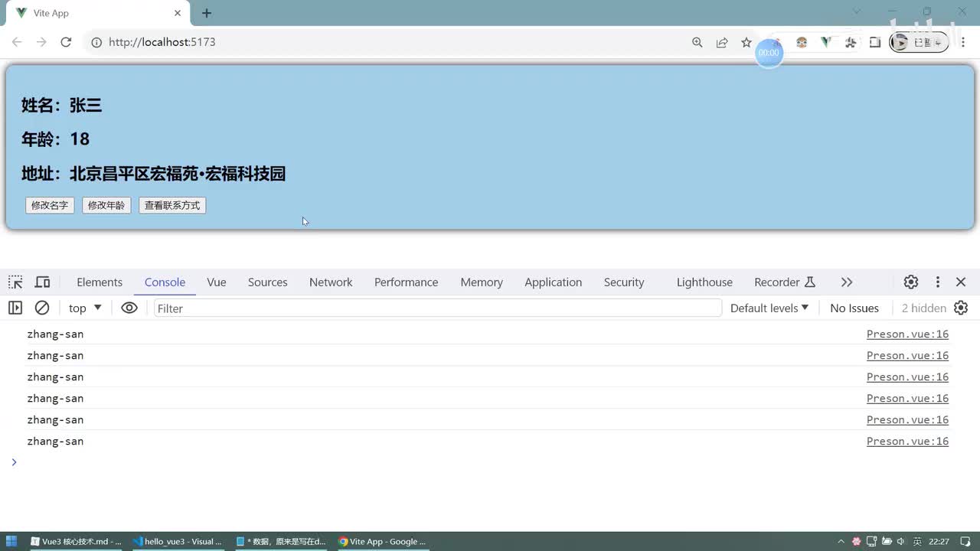
Task: Open the Recorder tab
Action: [x=785, y=282]
